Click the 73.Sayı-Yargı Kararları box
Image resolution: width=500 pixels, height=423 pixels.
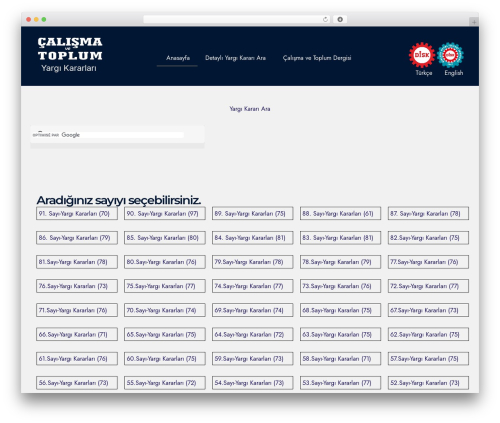point(340,286)
